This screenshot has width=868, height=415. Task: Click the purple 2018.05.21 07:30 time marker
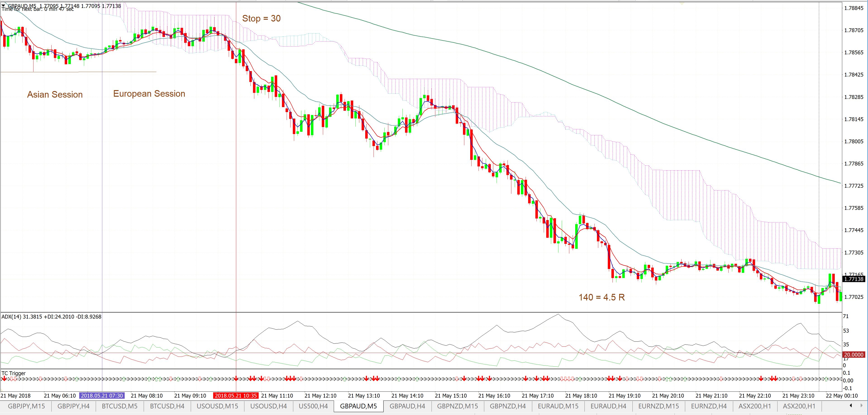[x=102, y=396]
